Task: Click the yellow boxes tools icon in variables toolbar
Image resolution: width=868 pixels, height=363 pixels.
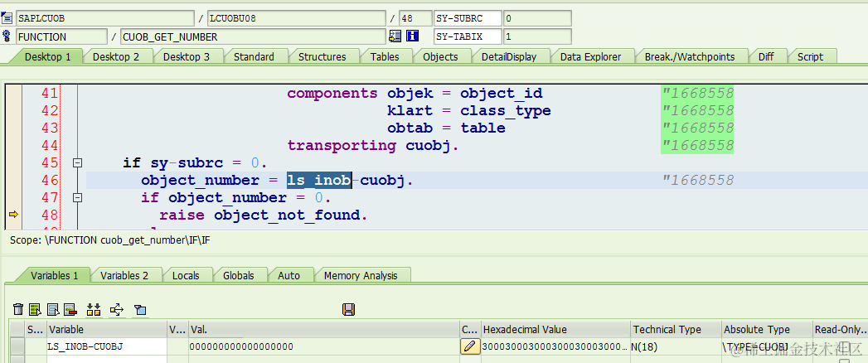Action: click(94, 309)
